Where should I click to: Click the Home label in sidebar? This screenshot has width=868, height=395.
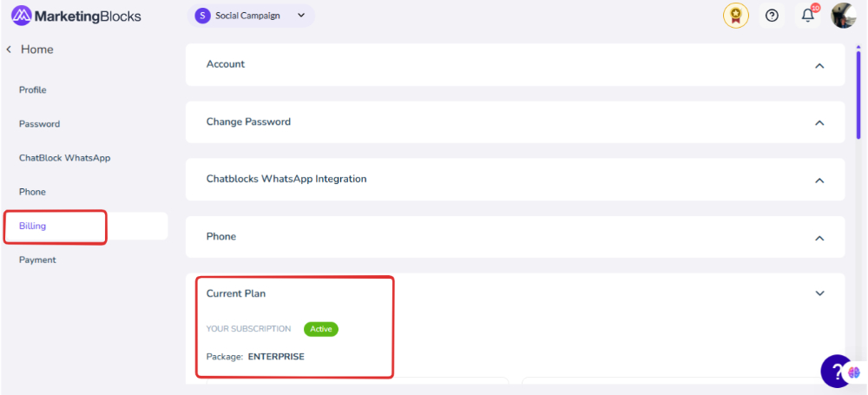pos(37,49)
